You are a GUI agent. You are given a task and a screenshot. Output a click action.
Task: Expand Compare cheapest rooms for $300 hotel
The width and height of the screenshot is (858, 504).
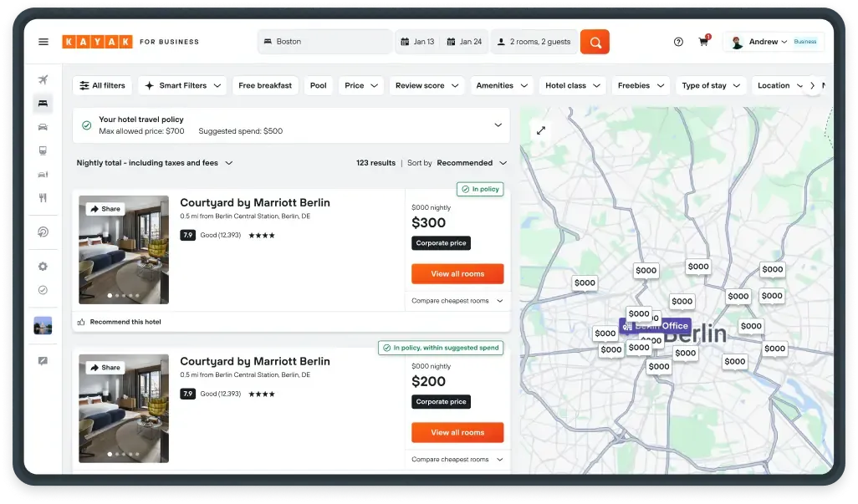457,301
